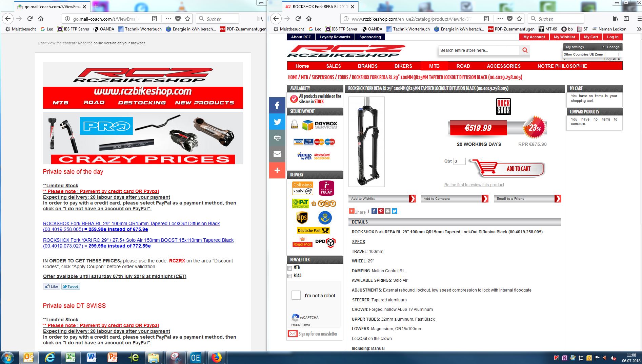Click Be the first to review this product
Viewport: 642px width, 364px height.
coord(474,185)
